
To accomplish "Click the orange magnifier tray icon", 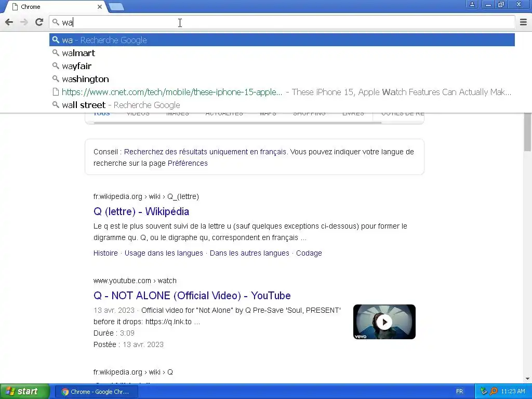I will (x=494, y=392).
